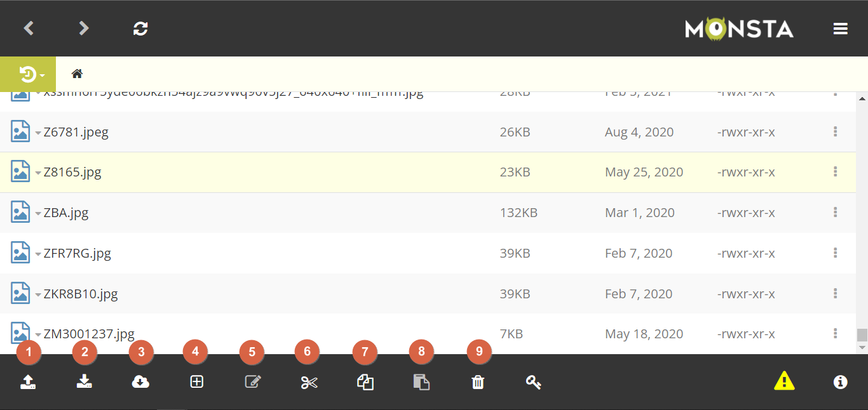This screenshot has height=410, width=868.
Task: Click the yellow warning icon
Action: coord(785,381)
